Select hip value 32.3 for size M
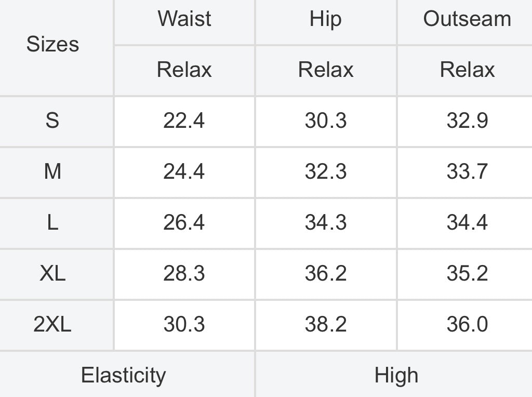Screen dimensions: 532x397 click(325, 171)
